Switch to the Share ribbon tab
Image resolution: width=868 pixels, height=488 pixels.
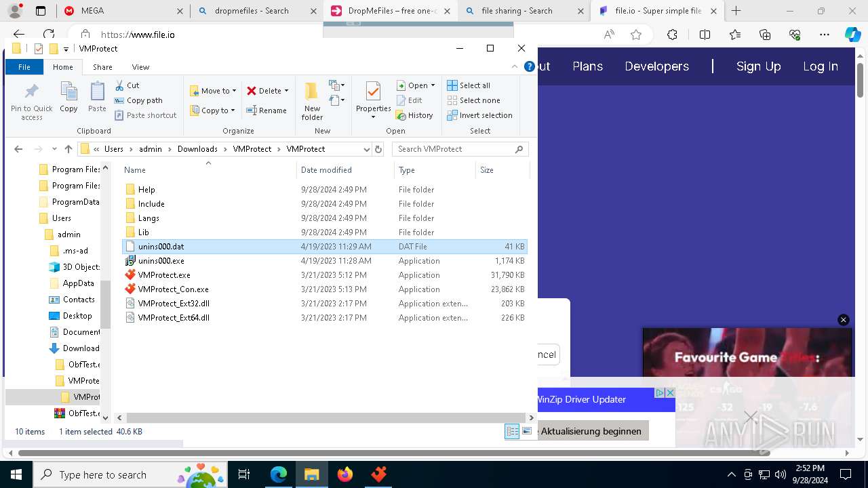pos(102,67)
